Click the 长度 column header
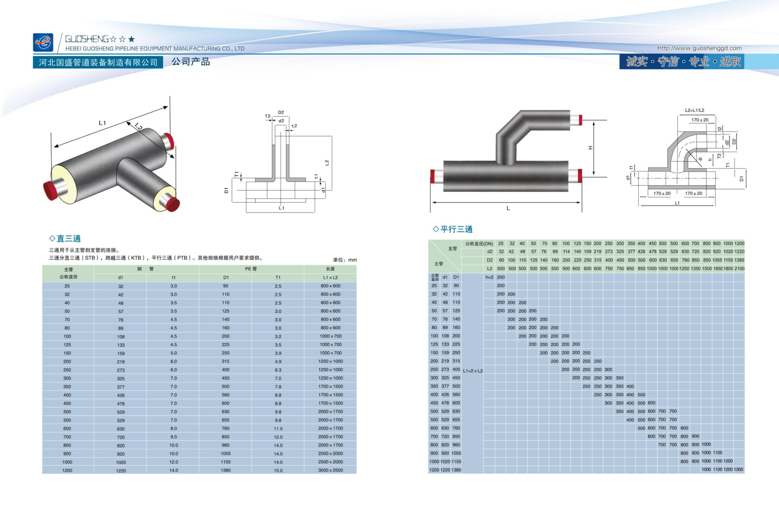Viewport: 779px width, 532px height. (330, 269)
